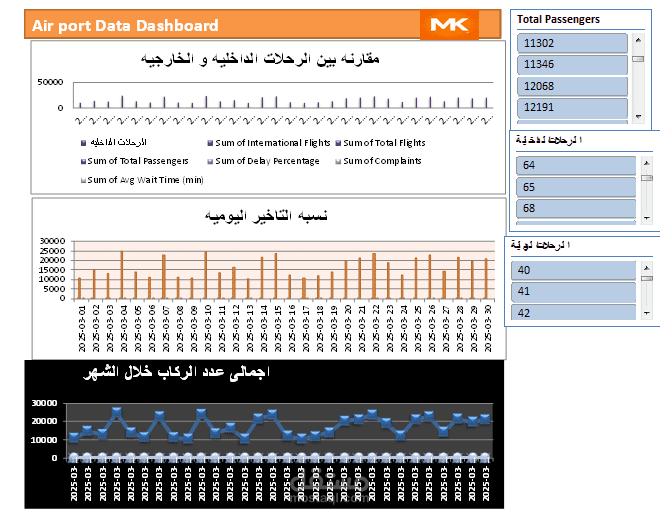Screen dimensions: 660x515
Task: Select 11346 in Total Passengers slicer
Action: (572, 64)
